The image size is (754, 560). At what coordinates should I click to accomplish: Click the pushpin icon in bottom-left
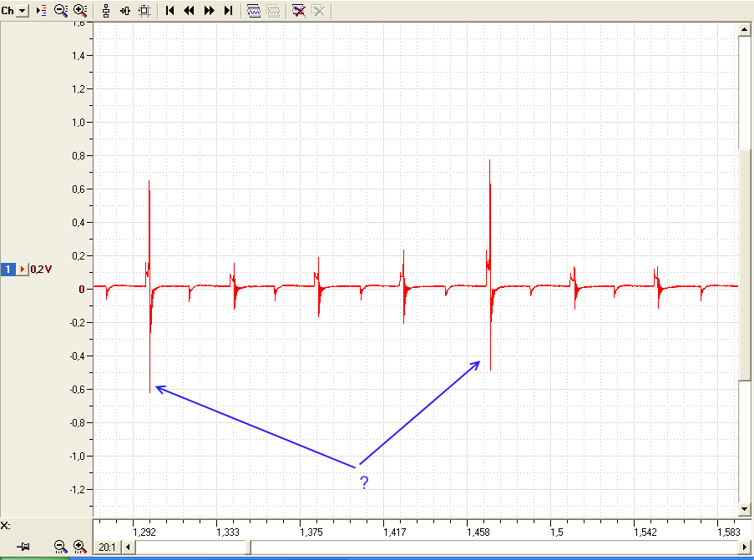pos(23,547)
